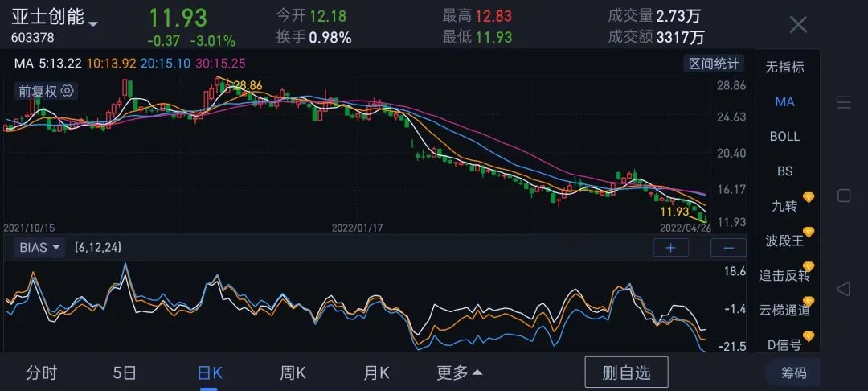Switch indicator to 无指标
This screenshot has height=391, width=868.
coord(784,67)
